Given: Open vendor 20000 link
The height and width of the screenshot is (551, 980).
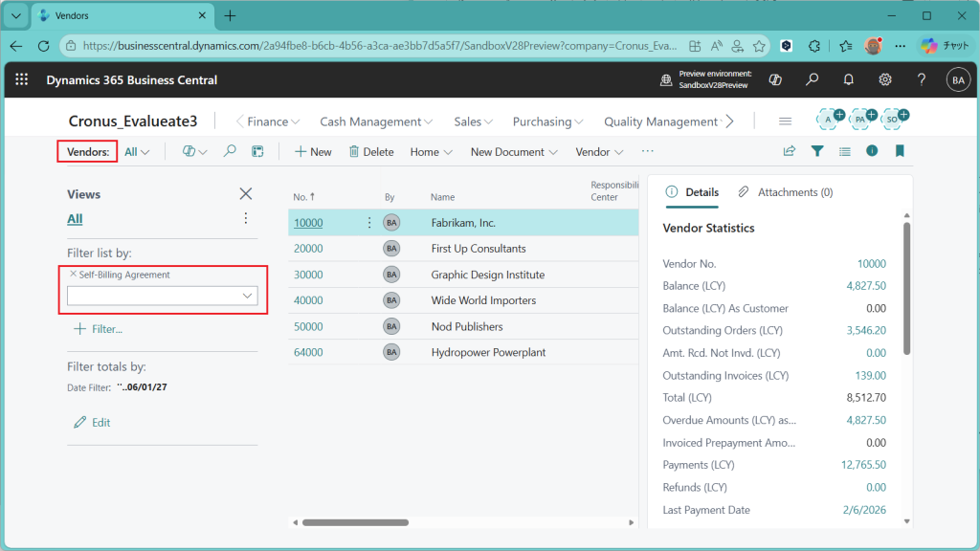Looking at the screenshot, I should pyautogui.click(x=308, y=249).
